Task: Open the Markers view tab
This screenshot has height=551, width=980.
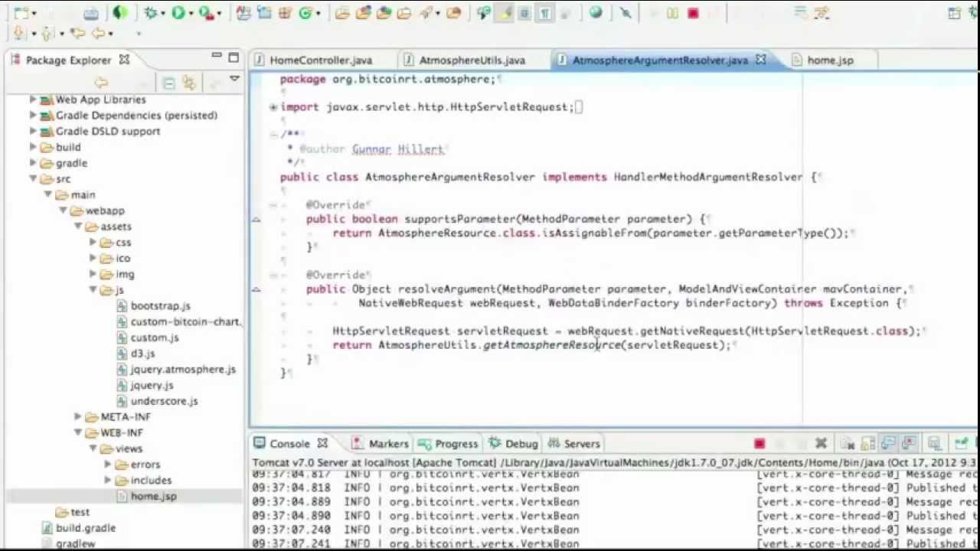Action: (381, 444)
